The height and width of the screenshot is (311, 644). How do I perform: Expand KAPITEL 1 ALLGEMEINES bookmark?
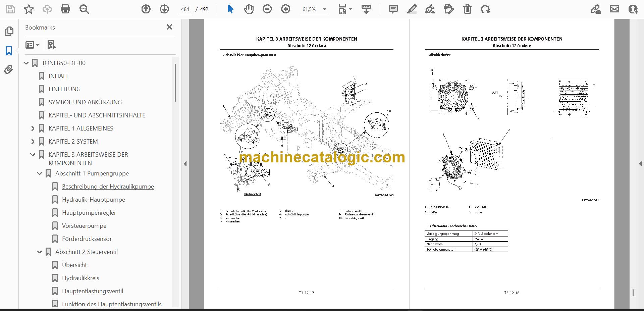[x=33, y=128]
